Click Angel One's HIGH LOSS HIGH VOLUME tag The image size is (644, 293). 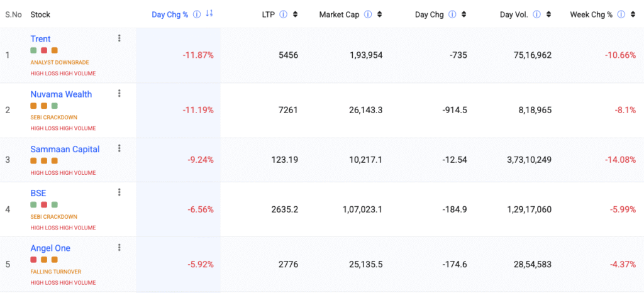(64, 283)
